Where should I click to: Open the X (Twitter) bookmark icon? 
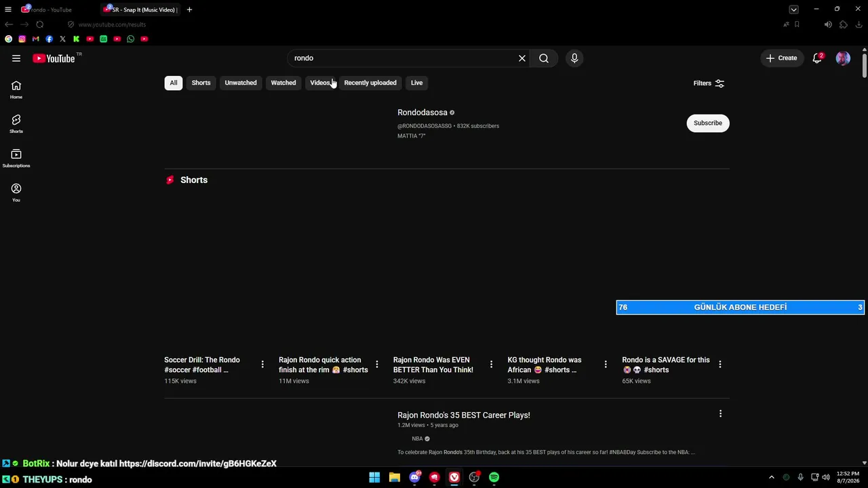63,39
